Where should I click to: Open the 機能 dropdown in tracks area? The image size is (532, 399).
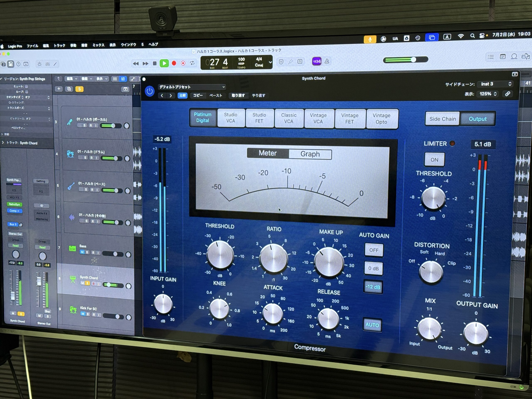[87, 79]
